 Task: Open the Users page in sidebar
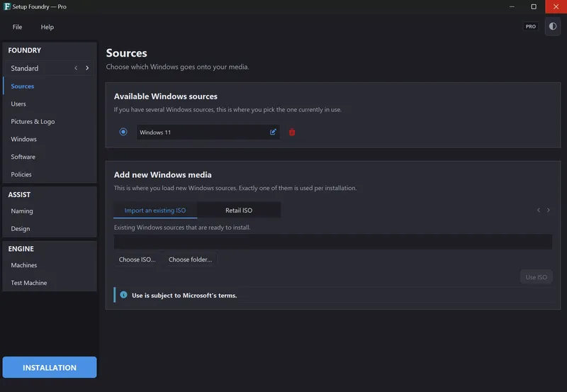[50, 103]
